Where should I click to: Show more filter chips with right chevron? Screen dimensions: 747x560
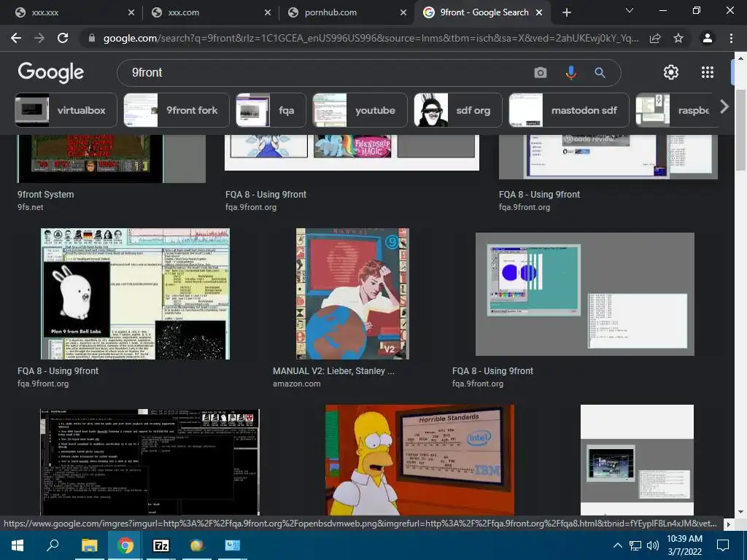(x=724, y=106)
